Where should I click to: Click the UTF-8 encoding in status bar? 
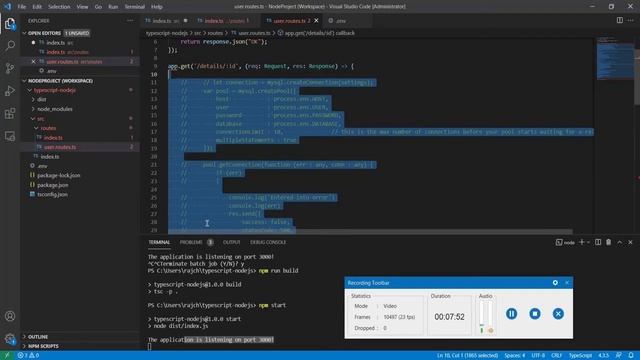538,356
